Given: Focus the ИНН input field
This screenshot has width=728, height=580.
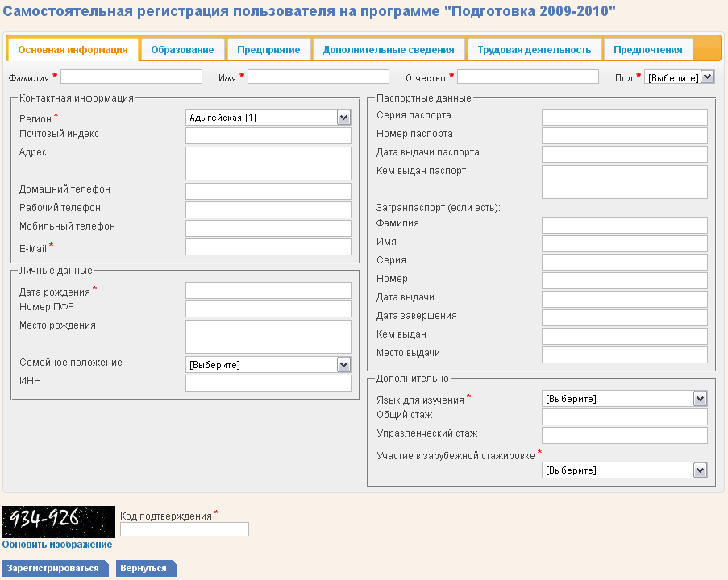Looking at the screenshot, I should (x=268, y=383).
